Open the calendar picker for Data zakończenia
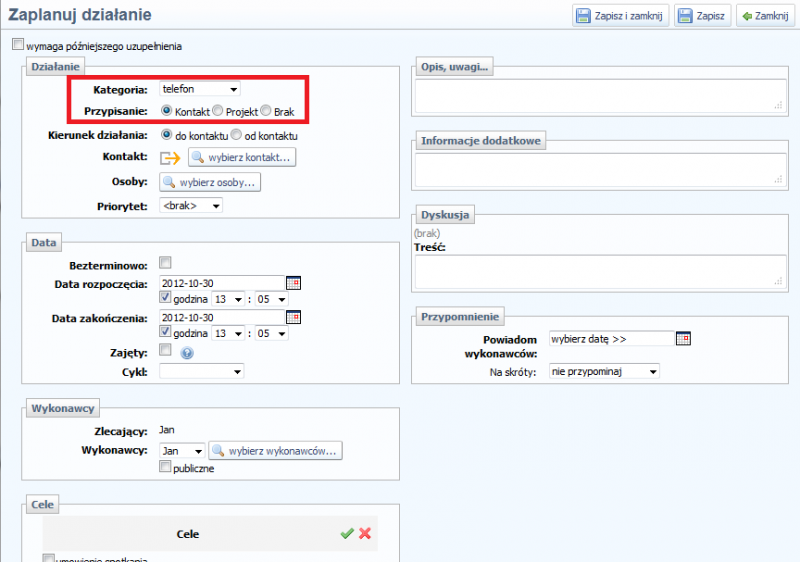This screenshot has width=800, height=562. pyautogui.click(x=293, y=317)
